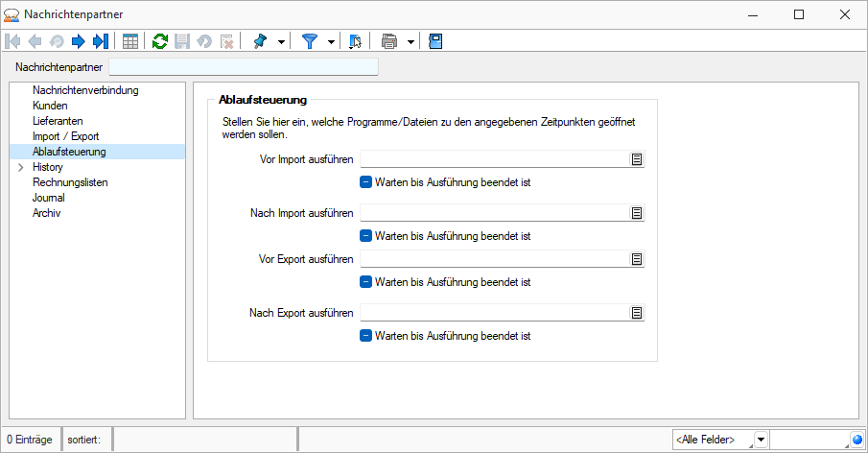Viewport: 868px width, 453px height.
Task: Click the grayed history back icon
Action: tap(57, 41)
